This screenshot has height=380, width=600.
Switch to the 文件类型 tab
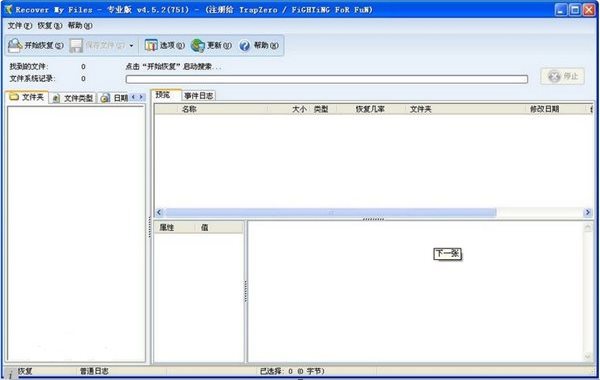pyautogui.click(x=73, y=98)
